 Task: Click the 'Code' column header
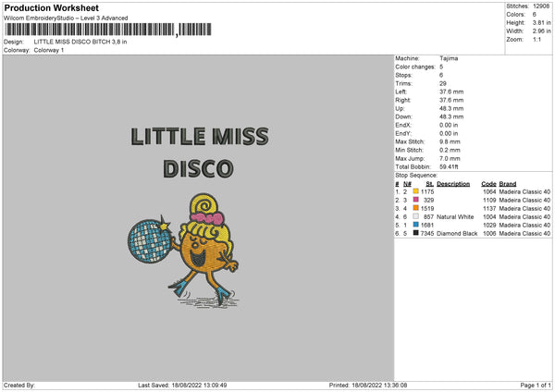pyautogui.click(x=488, y=184)
